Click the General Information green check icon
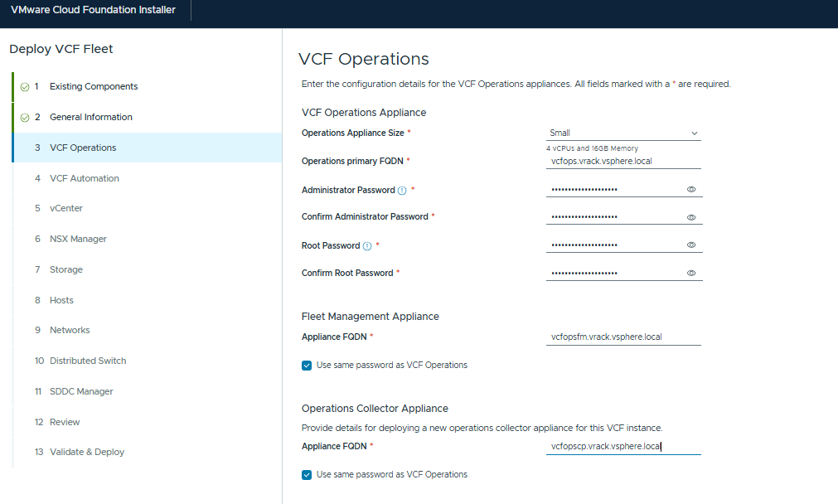 [x=25, y=118]
